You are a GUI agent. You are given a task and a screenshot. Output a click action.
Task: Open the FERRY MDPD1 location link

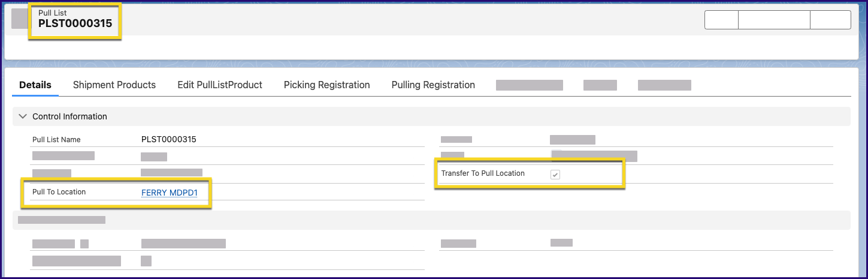coord(170,193)
